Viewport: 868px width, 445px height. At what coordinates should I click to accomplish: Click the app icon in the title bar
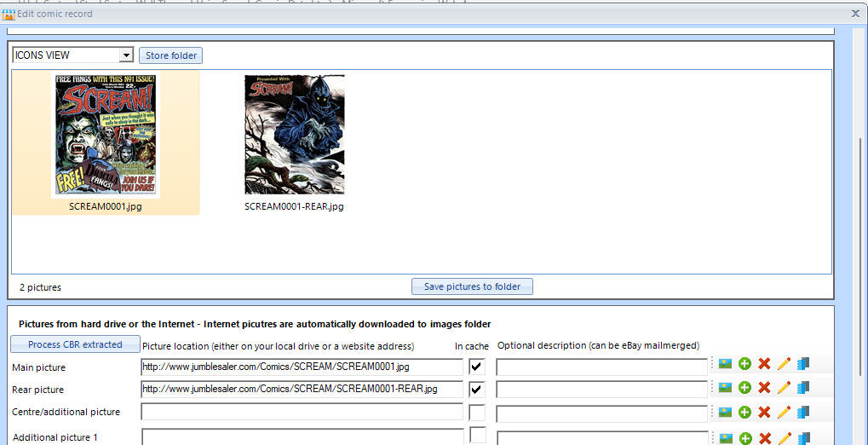[x=8, y=14]
